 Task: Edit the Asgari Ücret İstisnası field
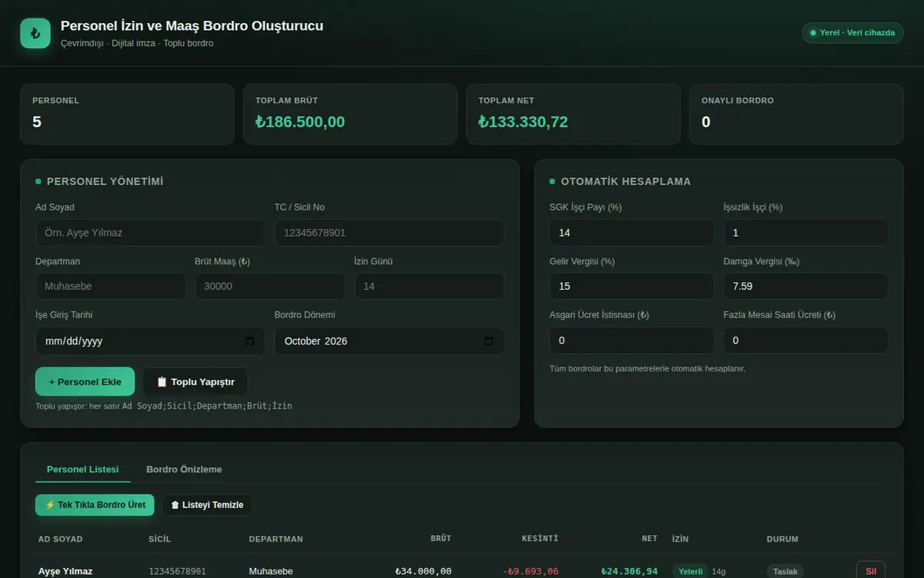coord(631,340)
